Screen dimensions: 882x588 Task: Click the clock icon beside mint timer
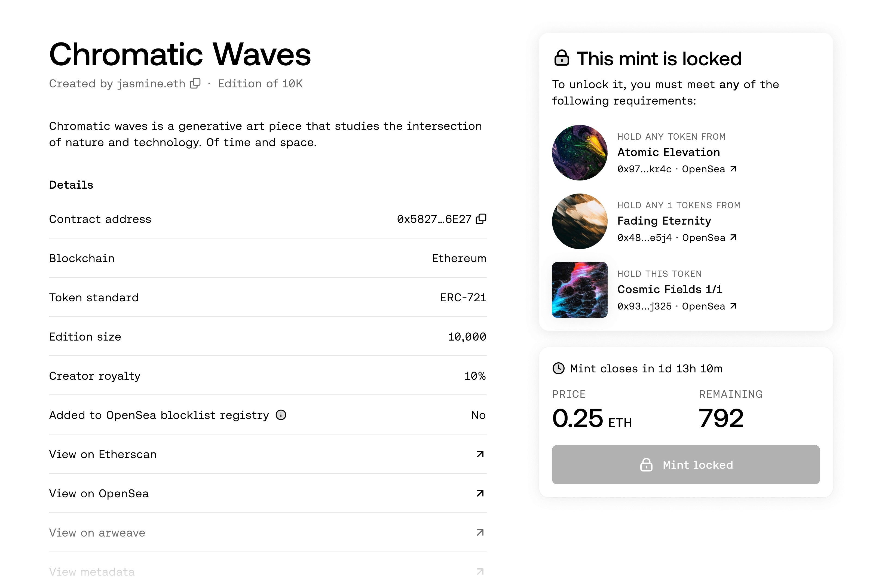point(558,368)
